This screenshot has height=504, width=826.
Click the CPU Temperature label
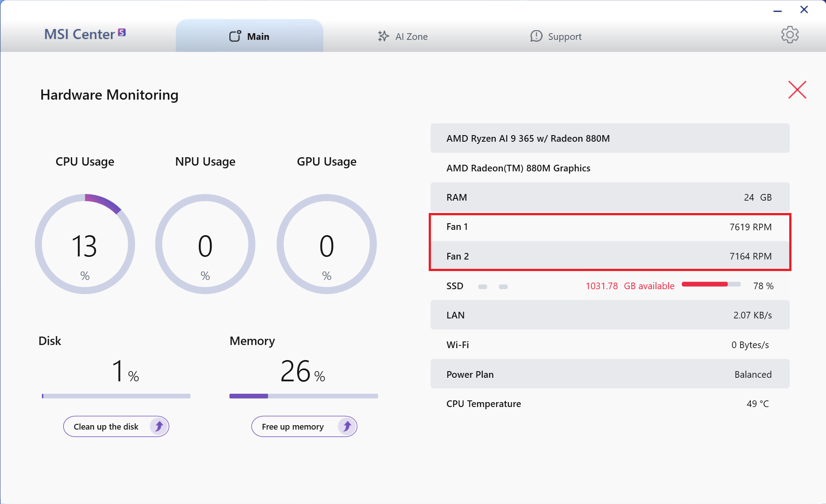[484, 403]
